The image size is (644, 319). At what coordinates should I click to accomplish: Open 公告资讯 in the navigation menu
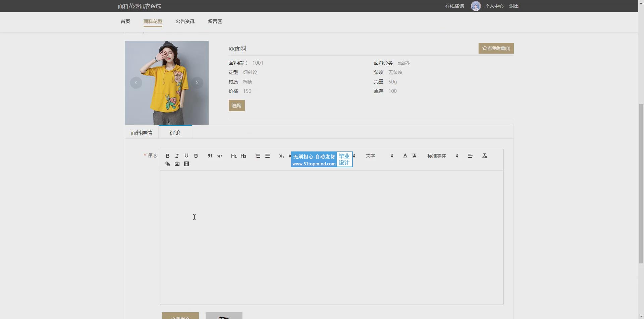tap(185, 21)
